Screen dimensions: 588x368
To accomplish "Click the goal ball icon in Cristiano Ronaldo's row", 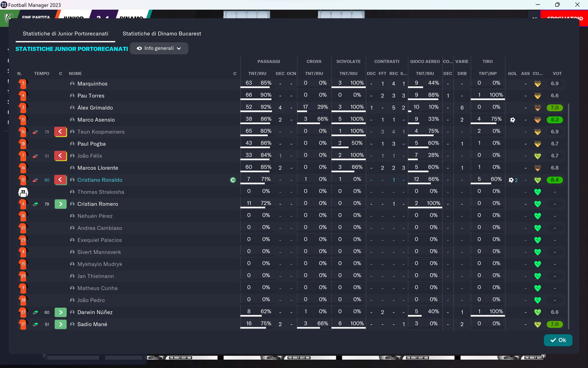I will coord(511,180).
